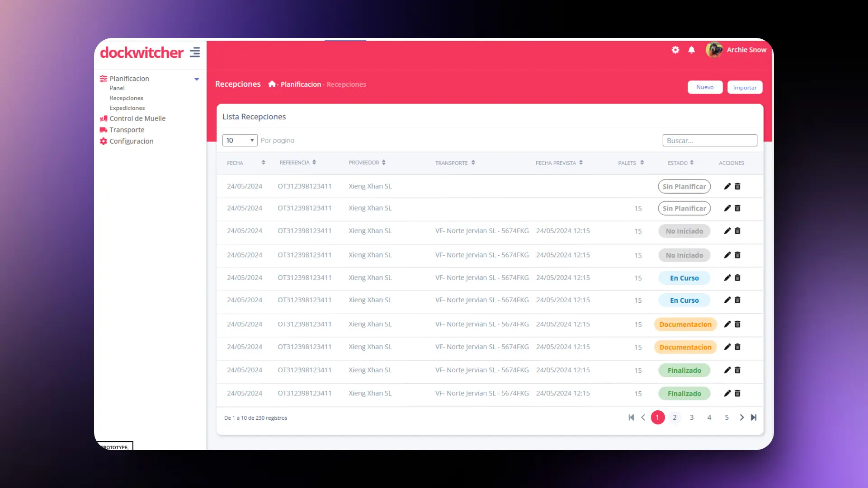This screenshot has width=868, height=488.
Task: Delete second En Curso row trash
Action: pos(737,300)
